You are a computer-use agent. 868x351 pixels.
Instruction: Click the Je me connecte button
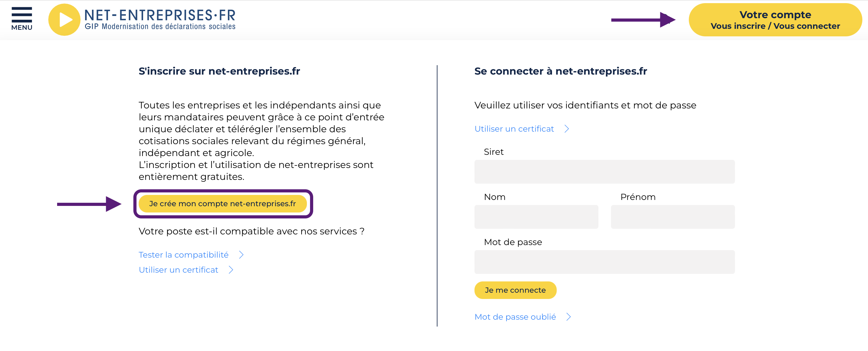(515, 290)
